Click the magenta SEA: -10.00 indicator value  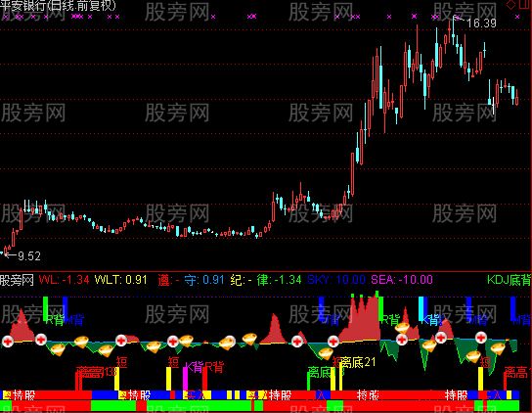402,280
